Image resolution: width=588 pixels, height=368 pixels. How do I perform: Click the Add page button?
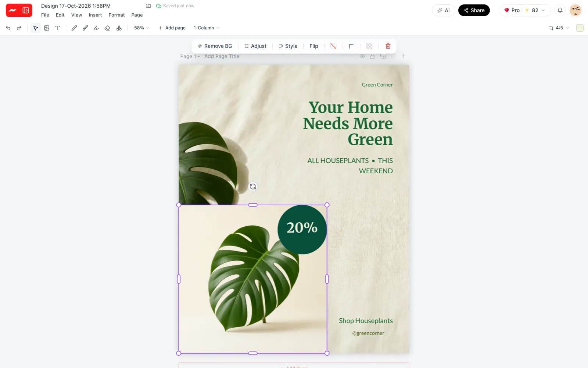point(172,28)
